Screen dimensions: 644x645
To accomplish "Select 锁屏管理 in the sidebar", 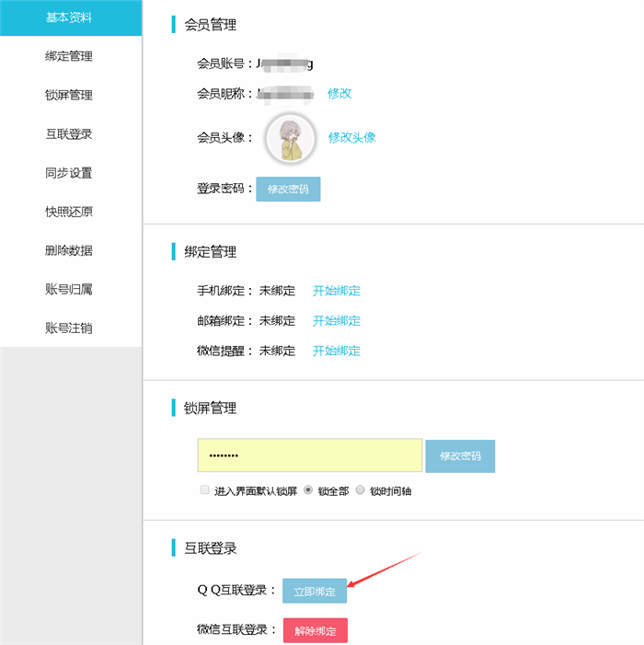I will 69,95.
